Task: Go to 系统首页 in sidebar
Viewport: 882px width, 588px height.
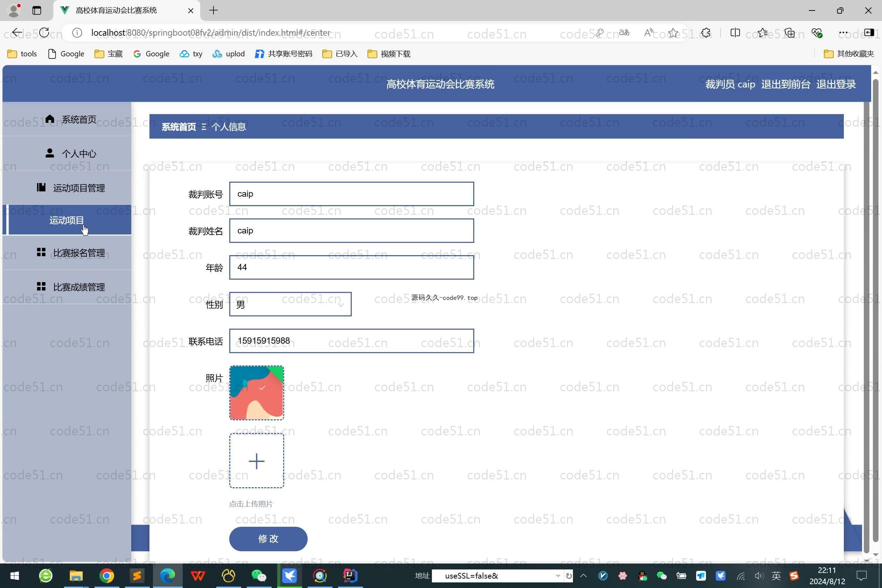Action: coord(67,119)
